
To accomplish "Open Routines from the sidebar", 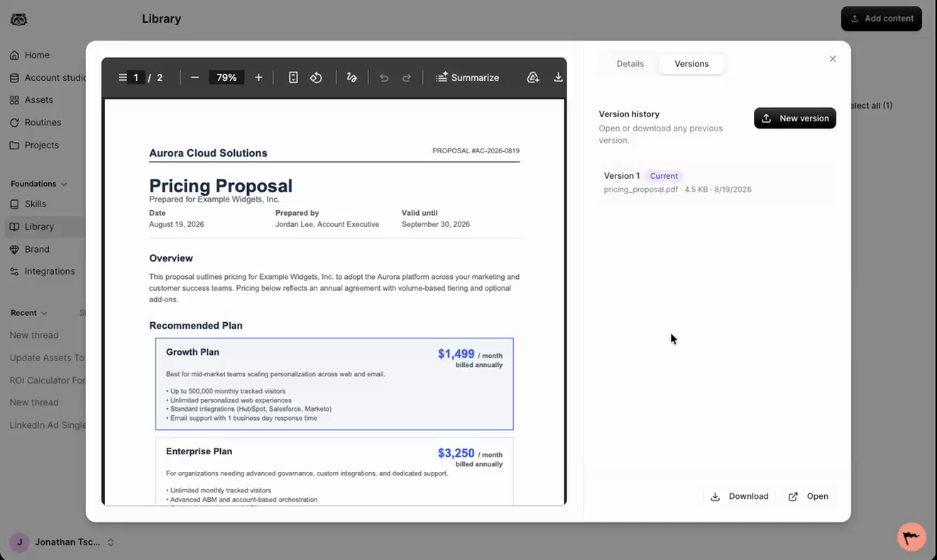I will point(43,122).
